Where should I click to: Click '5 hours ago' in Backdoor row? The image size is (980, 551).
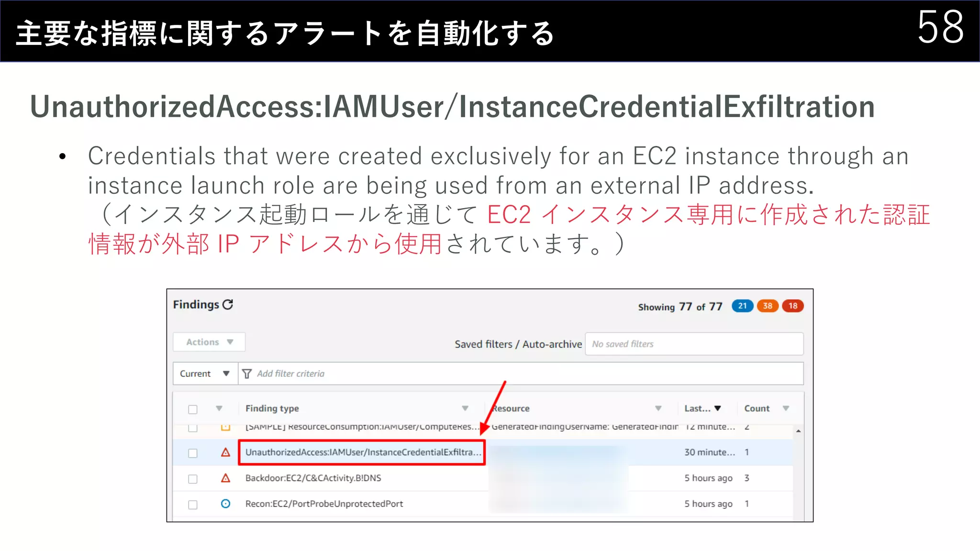(x=708, y=478)
